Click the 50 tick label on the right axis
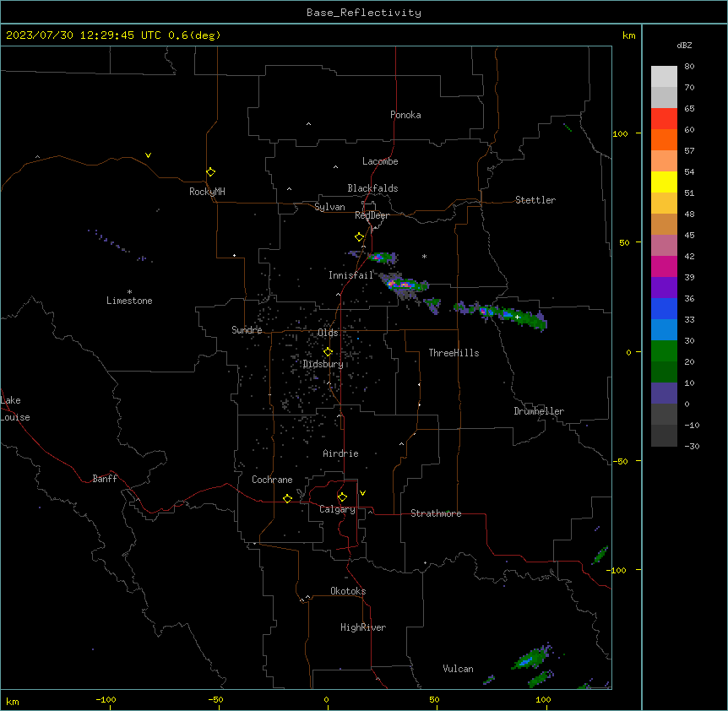The height and width of the screenshot is (711, 728). (x=624, y=242)
